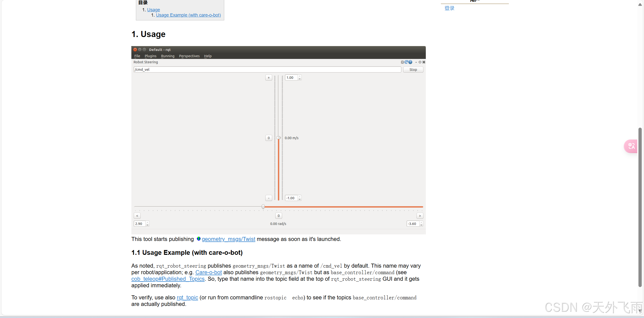644x318 pixels.
Task: Click the pink translate floating icon
Action: pyautogui.click(x=631, y=146)
